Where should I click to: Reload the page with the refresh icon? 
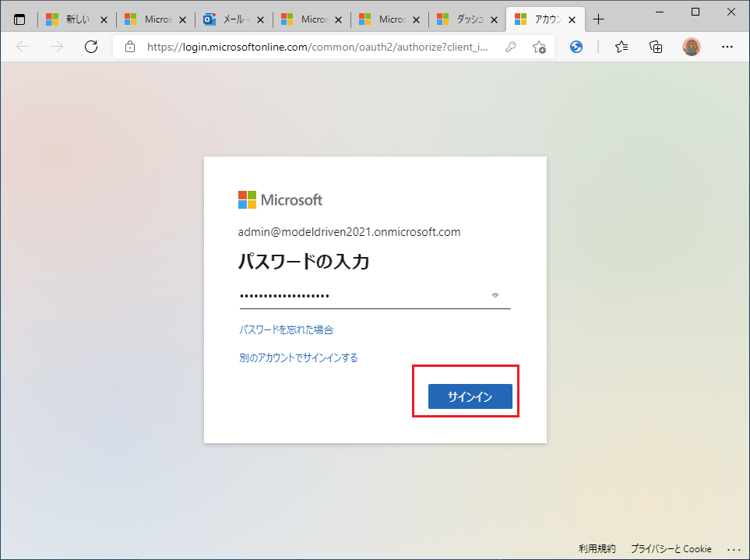[x=91, y=47]
